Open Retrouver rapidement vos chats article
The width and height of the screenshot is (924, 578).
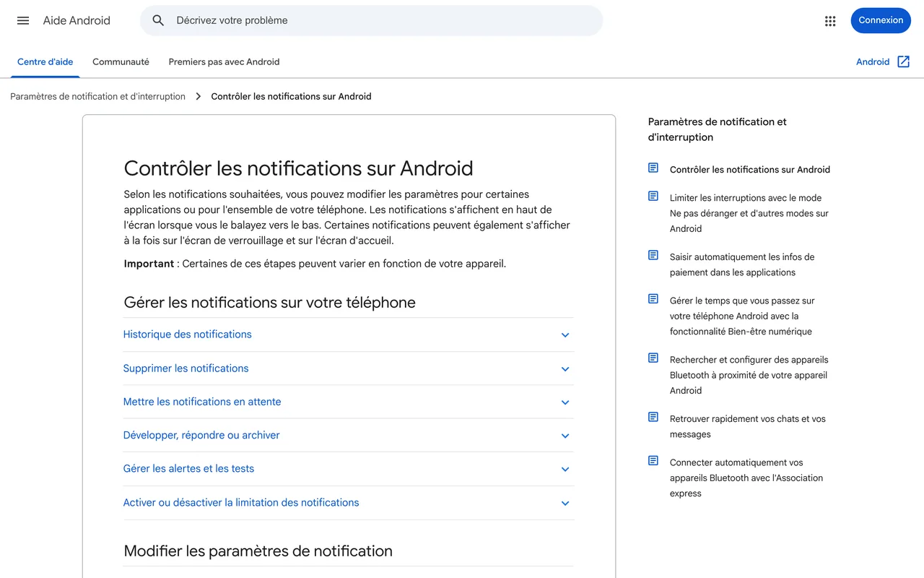(x=747, y=426)
